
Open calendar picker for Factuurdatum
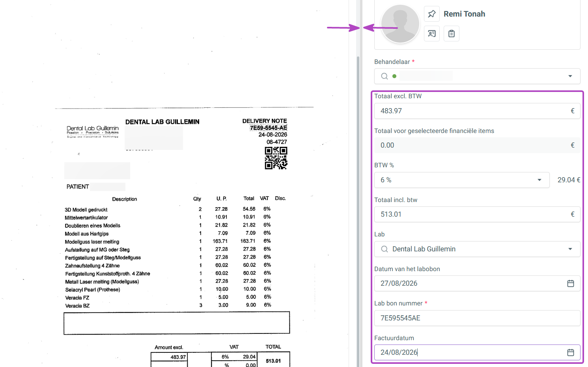coord(570,352)
